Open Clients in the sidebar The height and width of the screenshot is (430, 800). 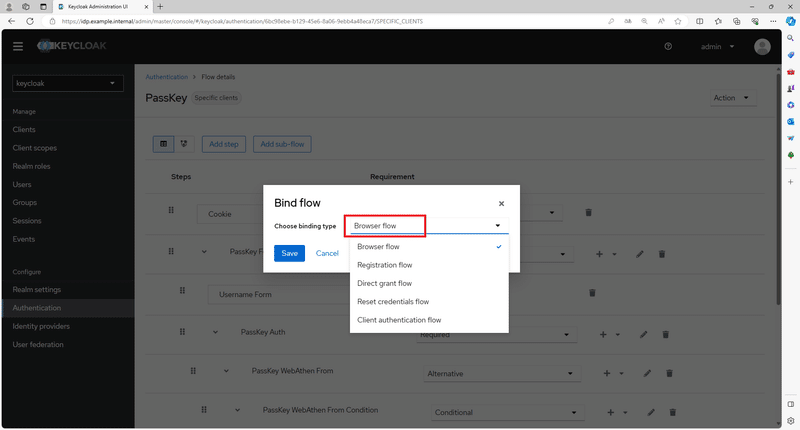click(x=24, y=130)
